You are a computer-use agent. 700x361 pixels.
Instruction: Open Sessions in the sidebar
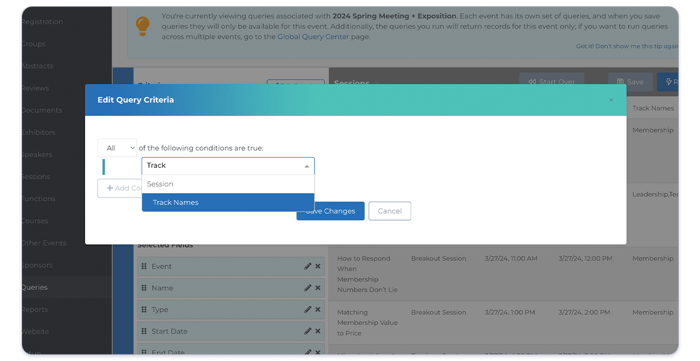click(x=36, y=177)
